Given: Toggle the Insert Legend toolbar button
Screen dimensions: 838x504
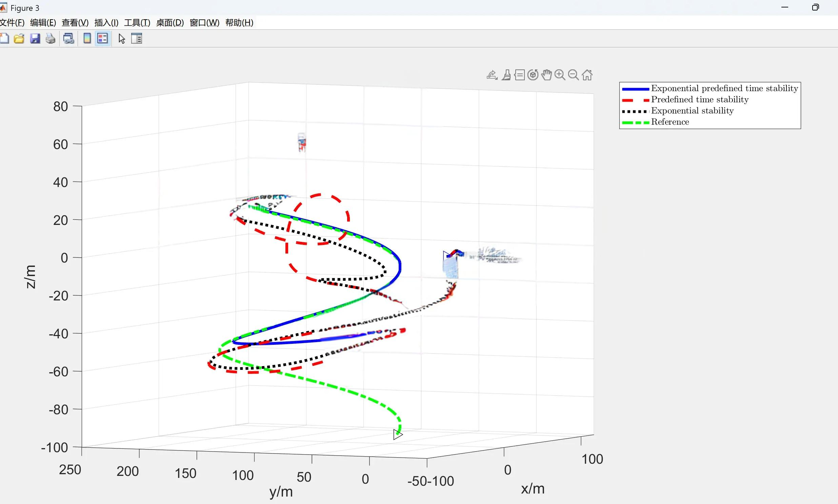Looking at the screenshot, I should pos(103,38).
